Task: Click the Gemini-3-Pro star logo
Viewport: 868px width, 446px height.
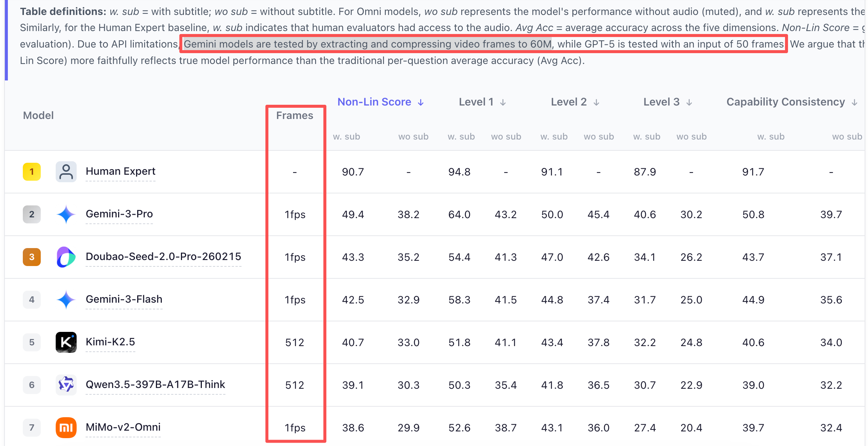Action: (66, 214)
